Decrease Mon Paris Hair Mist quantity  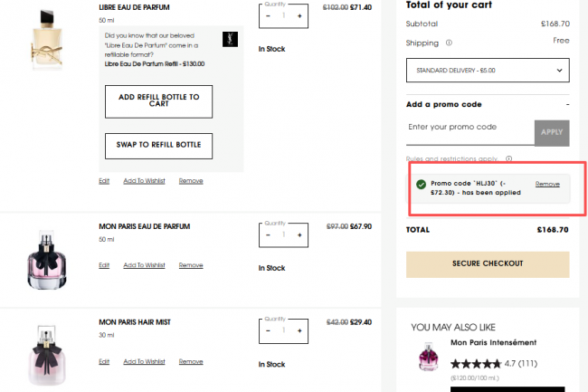[268, 330]
